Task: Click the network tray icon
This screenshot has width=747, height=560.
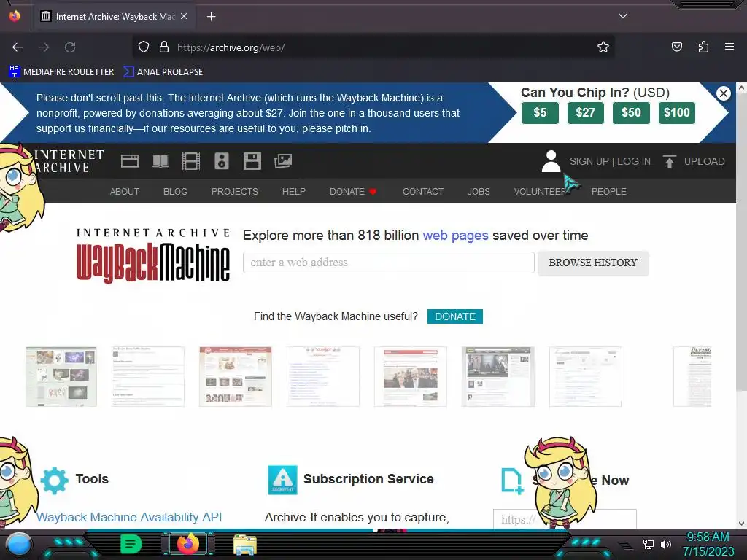Action: (x=648, y=544)
